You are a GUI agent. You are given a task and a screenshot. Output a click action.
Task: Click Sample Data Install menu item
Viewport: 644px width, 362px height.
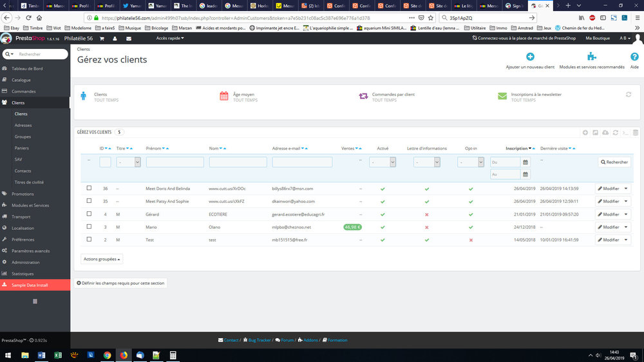coord(35,285)
